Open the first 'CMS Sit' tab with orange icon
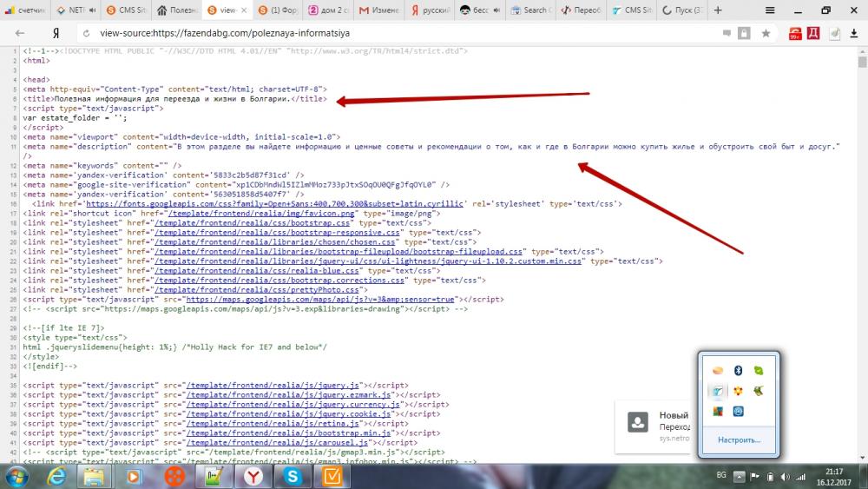 126,10
